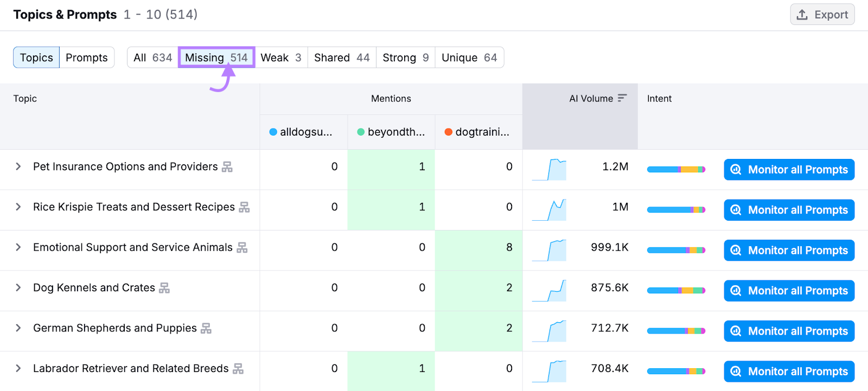Click the 1.2M AI volume value
The image size is (868, 391).
tap(615, 166)
